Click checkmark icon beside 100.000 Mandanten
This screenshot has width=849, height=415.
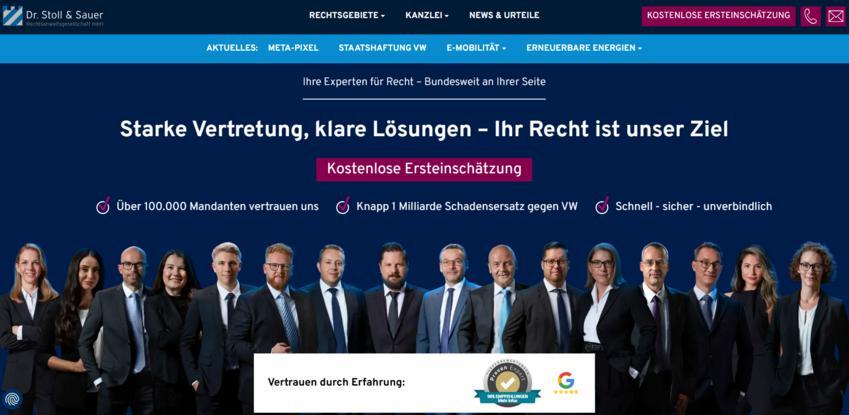103,206
